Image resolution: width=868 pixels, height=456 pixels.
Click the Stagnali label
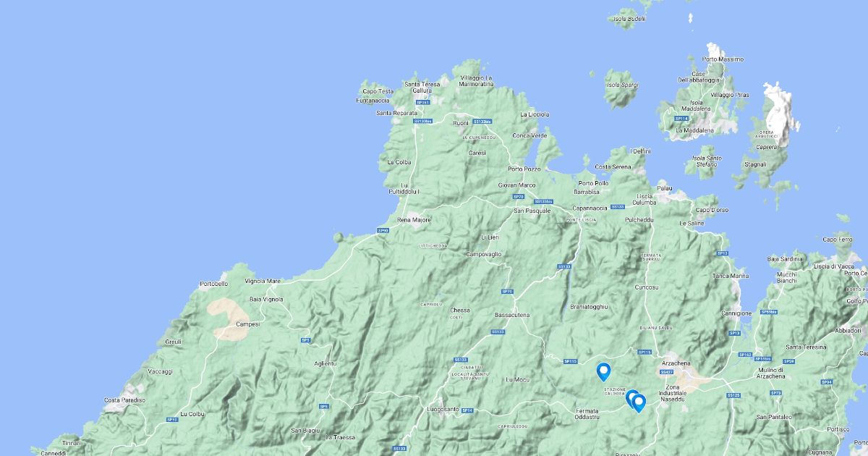click(x=755, y=165)
